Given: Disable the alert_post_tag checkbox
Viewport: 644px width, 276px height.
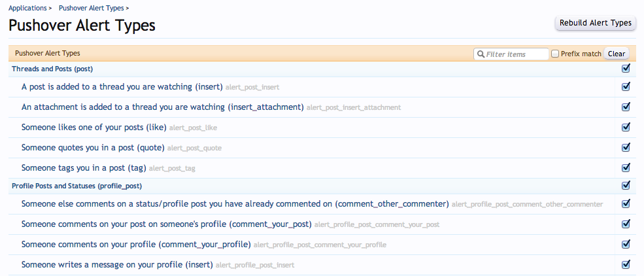Looking at the screenshot, I should coord(626,167).
